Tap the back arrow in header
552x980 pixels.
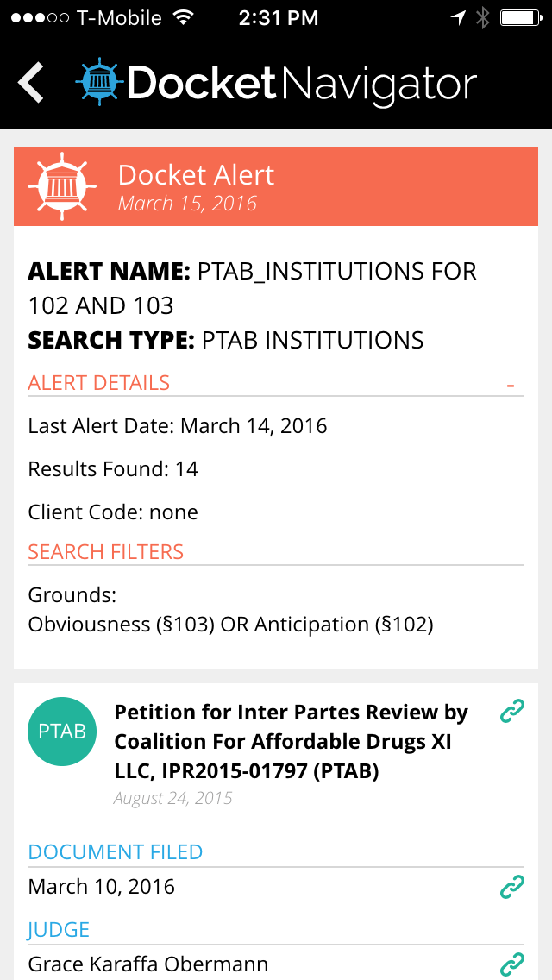[x=31, y=83]
